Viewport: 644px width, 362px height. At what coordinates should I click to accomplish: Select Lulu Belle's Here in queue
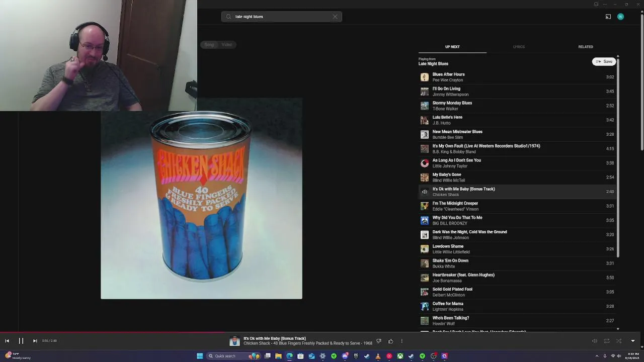pos(517,120)
